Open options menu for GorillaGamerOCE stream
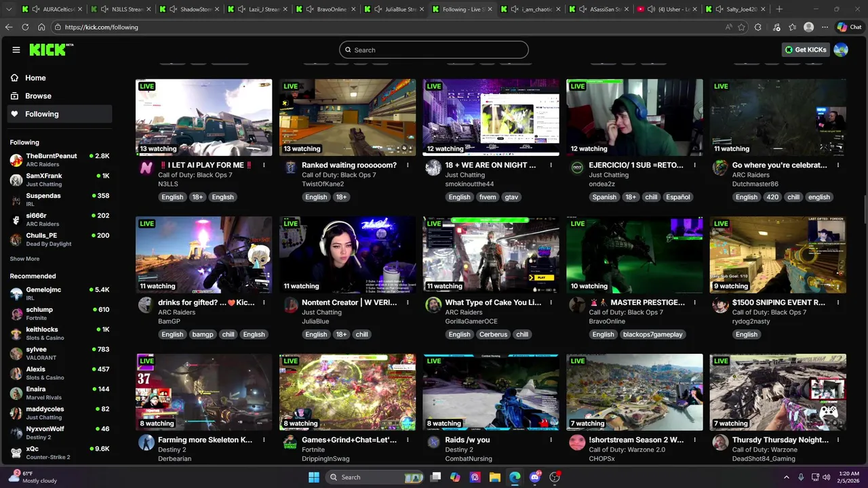The width and height of the screenshot is (868, 488). 551,303
